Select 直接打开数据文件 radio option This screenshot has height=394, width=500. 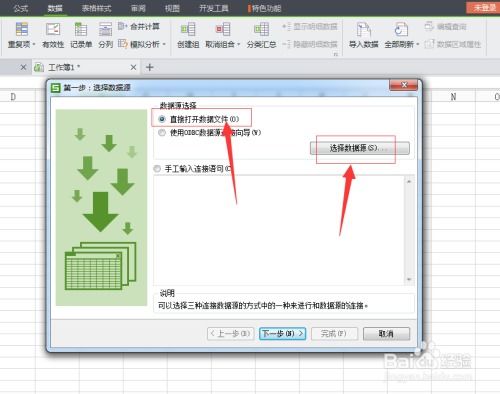click(x=162, y=119)
